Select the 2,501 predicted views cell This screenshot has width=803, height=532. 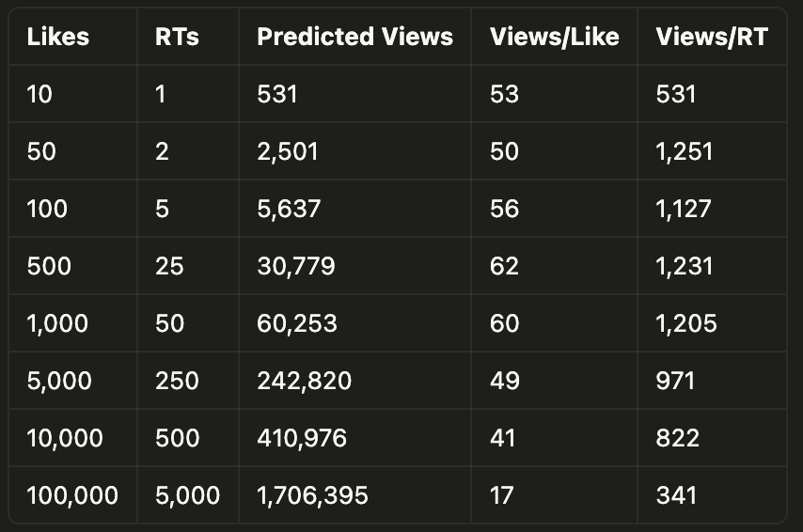(x=288, y=151)
